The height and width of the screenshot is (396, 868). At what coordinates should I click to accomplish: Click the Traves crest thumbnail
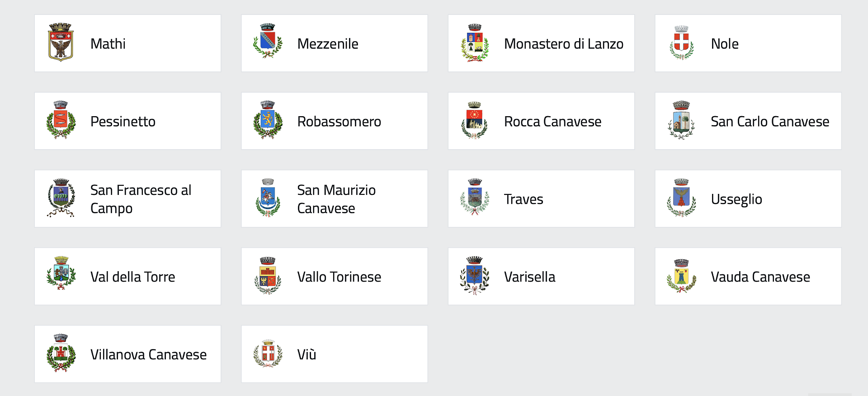tap(474, 197)
